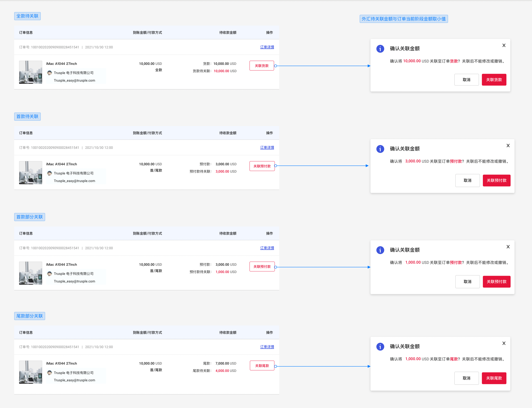Select the 首款部分关联 section label
The image size is (532, 408).
click(30, 217)
